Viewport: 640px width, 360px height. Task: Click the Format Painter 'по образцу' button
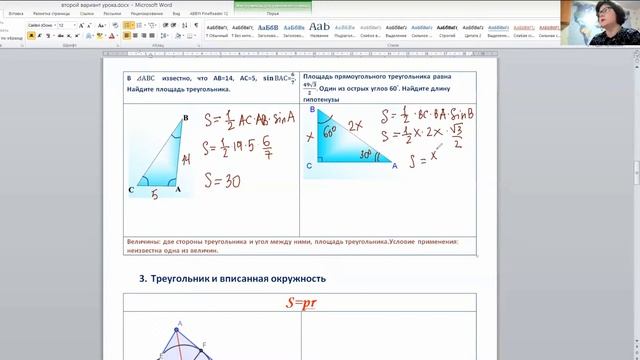tap(11, 38)
